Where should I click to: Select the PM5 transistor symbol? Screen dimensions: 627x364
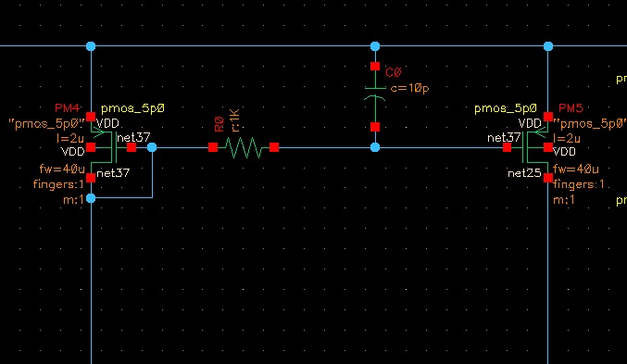point(534,147)
